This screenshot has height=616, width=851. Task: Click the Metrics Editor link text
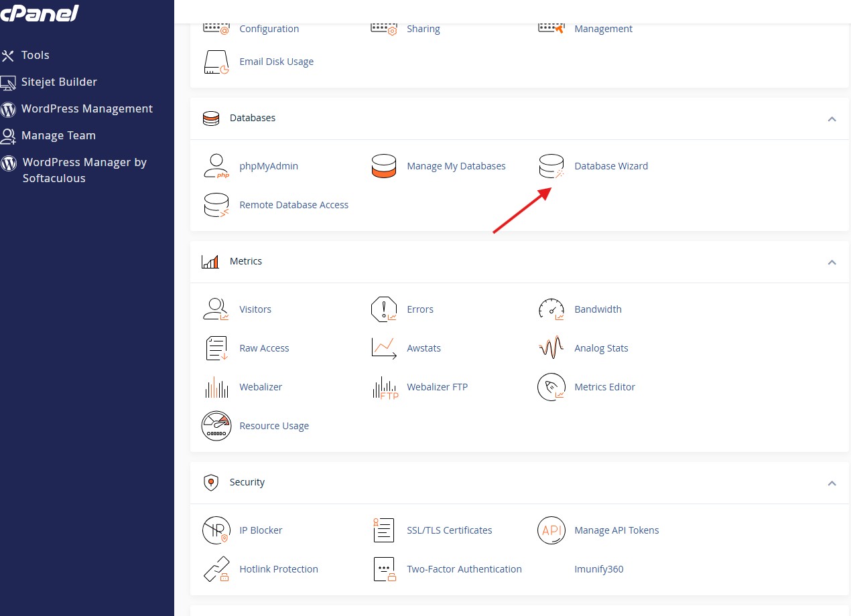(605, 387)
